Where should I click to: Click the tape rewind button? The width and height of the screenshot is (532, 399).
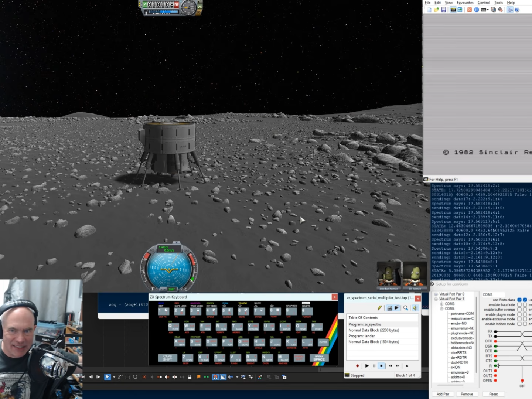391,366
